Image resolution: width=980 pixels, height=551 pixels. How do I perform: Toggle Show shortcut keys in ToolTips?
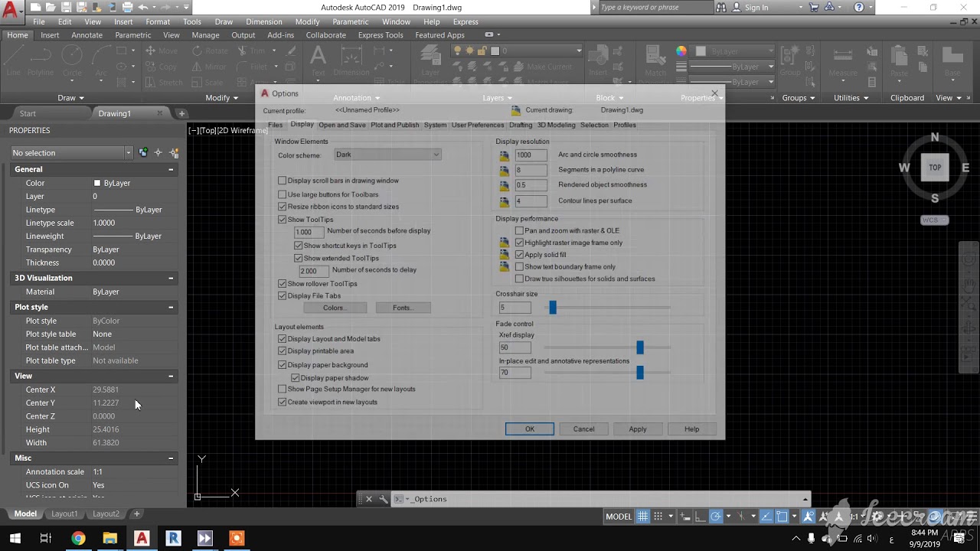[x=299, y=246]
